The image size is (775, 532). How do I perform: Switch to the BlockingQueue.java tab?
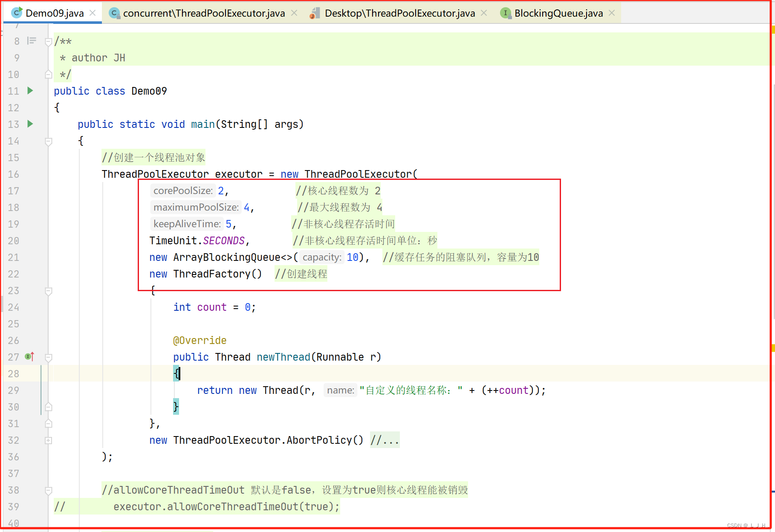(x=558, y=13)
